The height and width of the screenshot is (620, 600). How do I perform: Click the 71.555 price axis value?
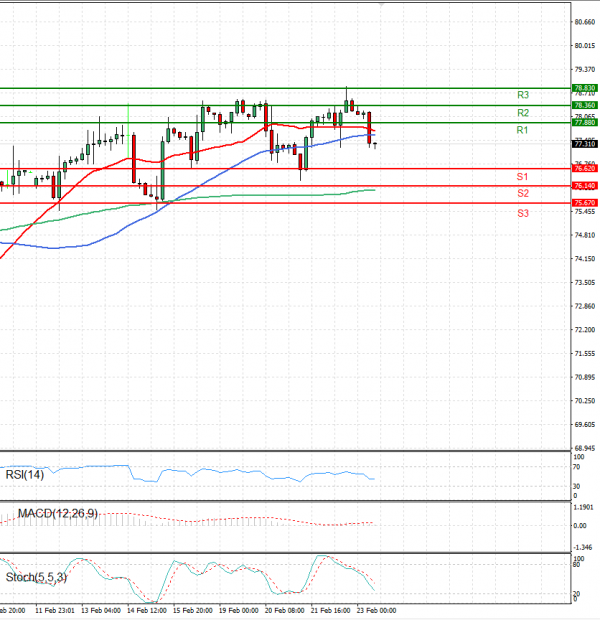(585, 353)
